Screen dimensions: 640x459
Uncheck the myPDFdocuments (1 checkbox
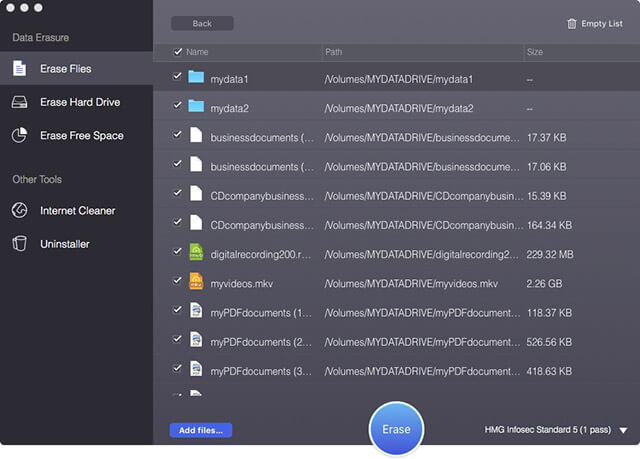coord(177,310)
